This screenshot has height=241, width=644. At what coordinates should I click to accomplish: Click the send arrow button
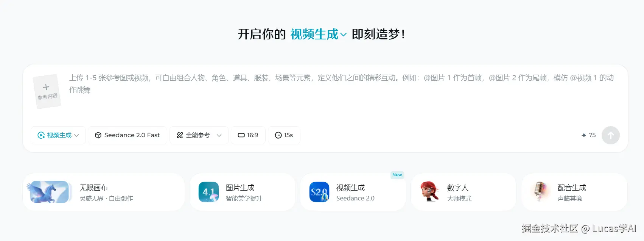[610, 135]
